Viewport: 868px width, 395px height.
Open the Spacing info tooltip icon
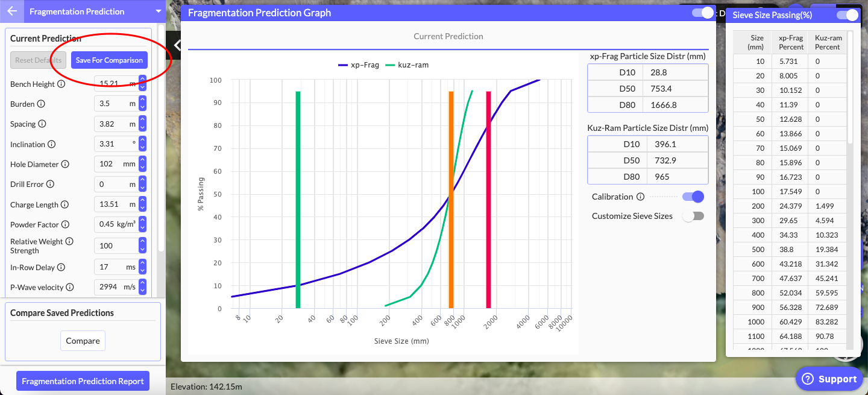tap(42, 124)
